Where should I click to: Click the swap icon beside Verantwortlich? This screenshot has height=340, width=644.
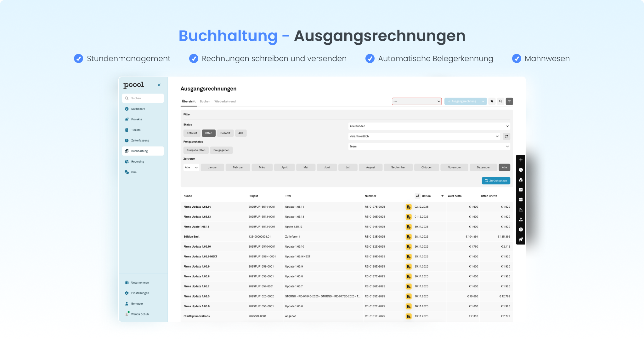coord(506,136)
